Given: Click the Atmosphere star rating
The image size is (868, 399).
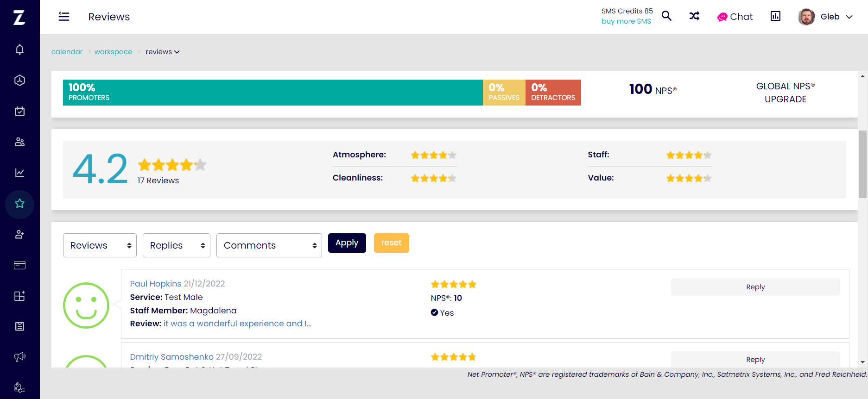Looking at the screenshot, I should (x=434, y=155).
